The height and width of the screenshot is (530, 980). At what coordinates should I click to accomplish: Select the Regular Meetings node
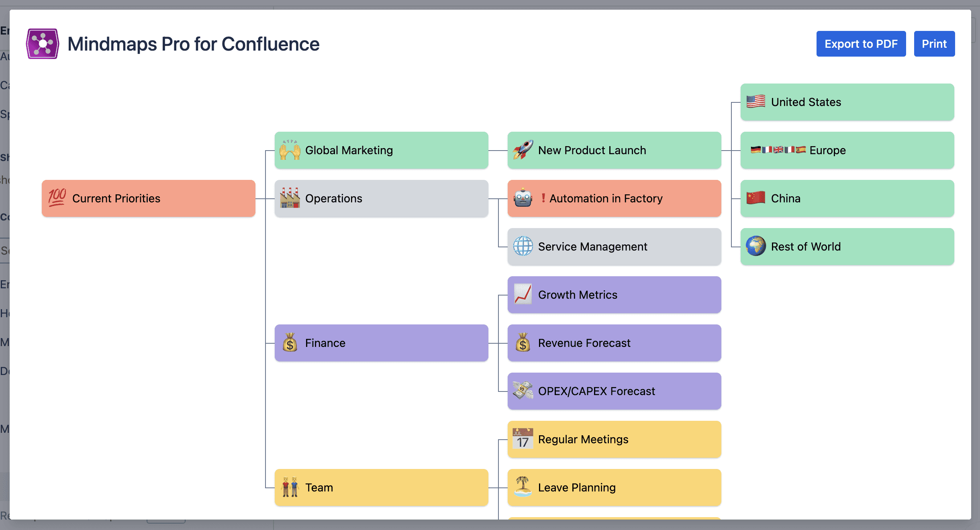615,439
